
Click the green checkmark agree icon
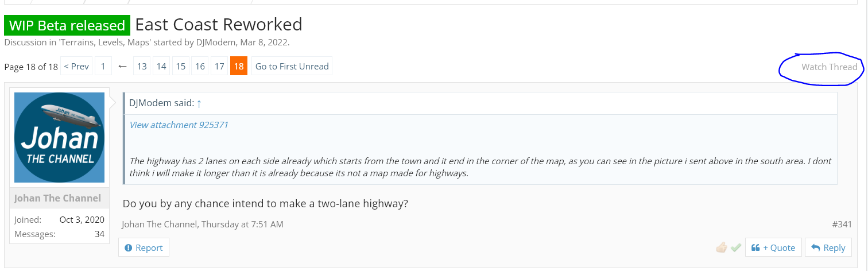point(736,247)
